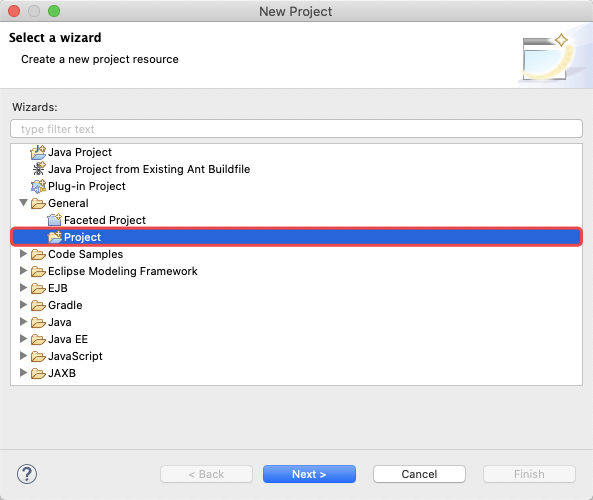Screen dimensions: 593x500
Task: Collapse the General category triangle
Action: point(23,203)
